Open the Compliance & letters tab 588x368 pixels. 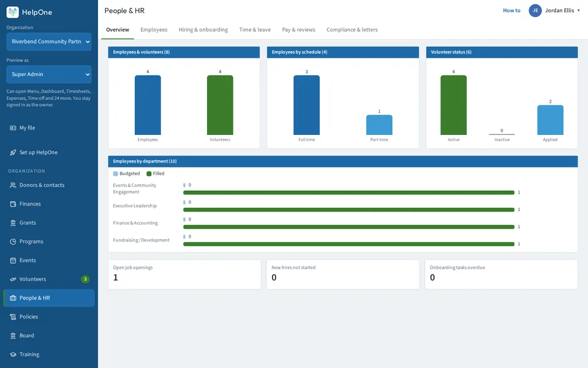click(352, 29)
